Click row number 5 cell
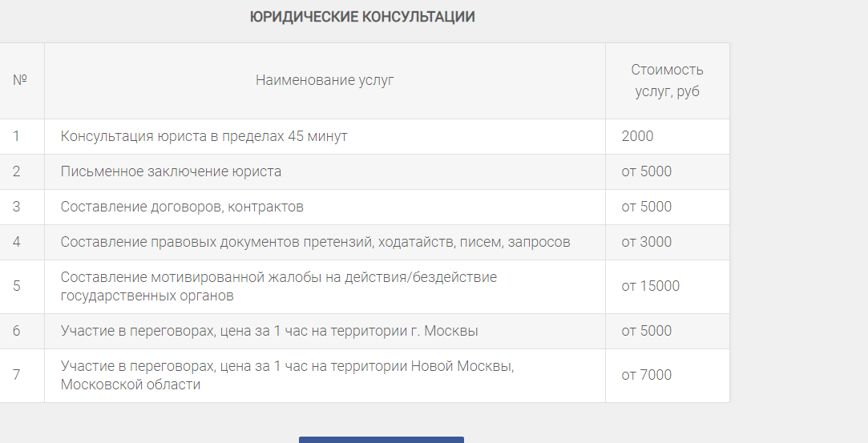The width and height of the screenshot is (868, 443). (x=17, y=286)
